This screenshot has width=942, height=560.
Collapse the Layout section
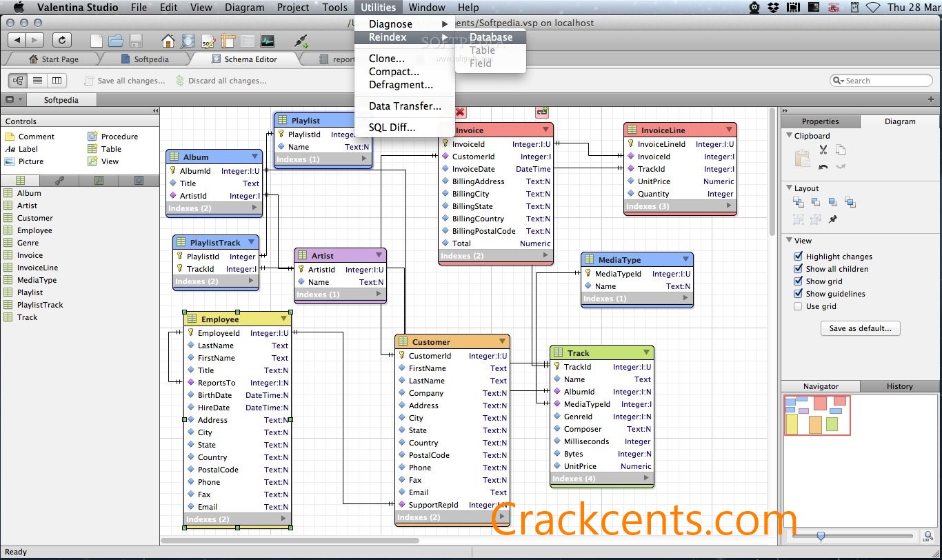click(790, 188)
